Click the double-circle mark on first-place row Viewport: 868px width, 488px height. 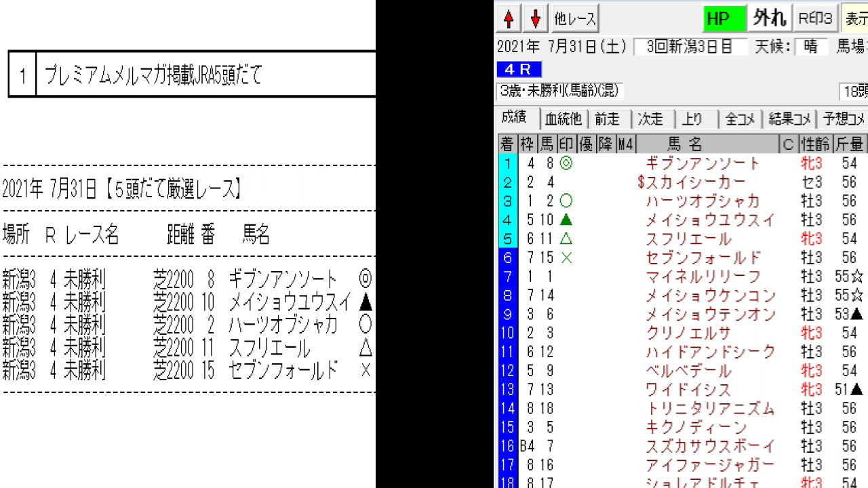(x=566, y=163)
